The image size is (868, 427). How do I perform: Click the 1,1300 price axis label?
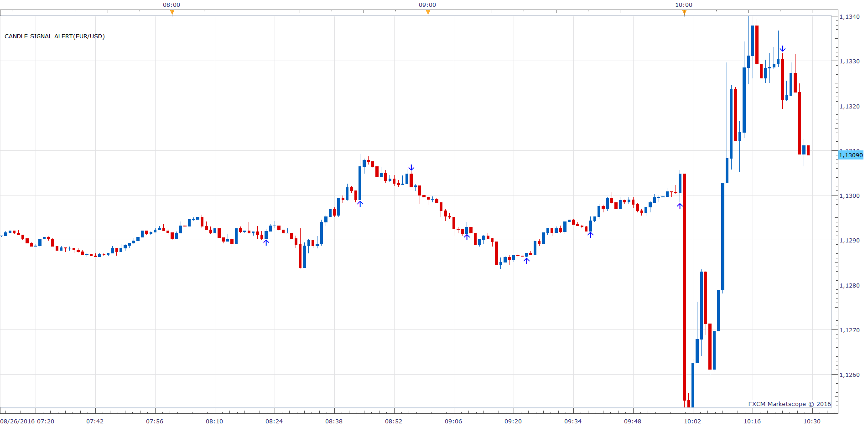tap(849, 196)
